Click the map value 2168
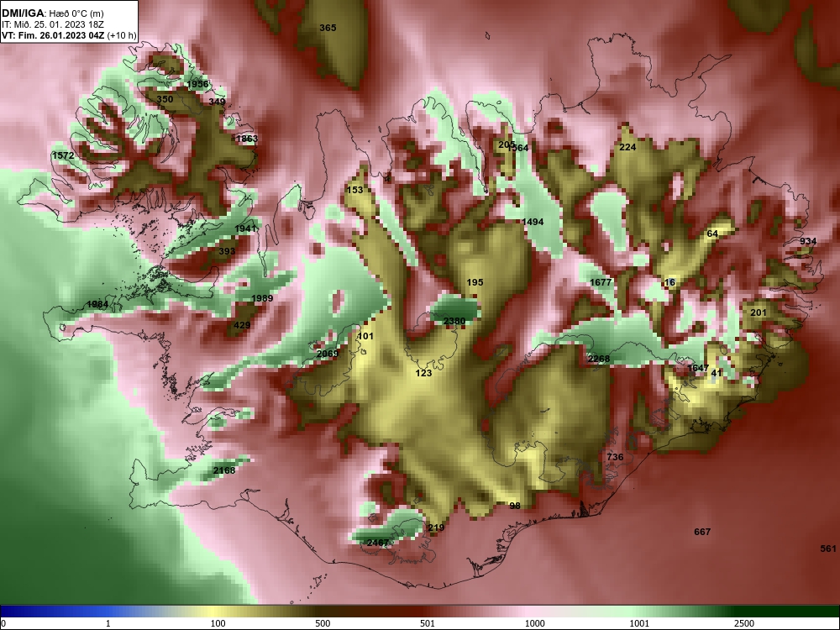This screenshot has height=630, width=840. pos(224,470)
